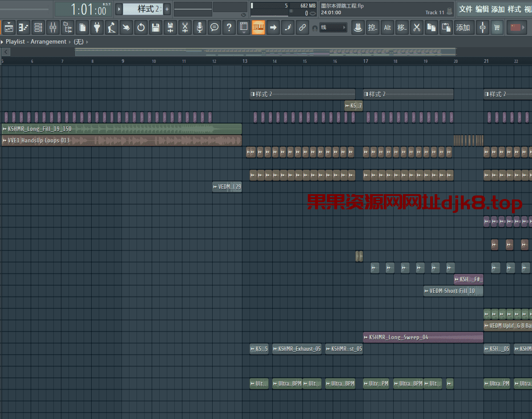Open the channel rack icon
The width and height of the screenshot is (532, 419).
click(38, 28)
